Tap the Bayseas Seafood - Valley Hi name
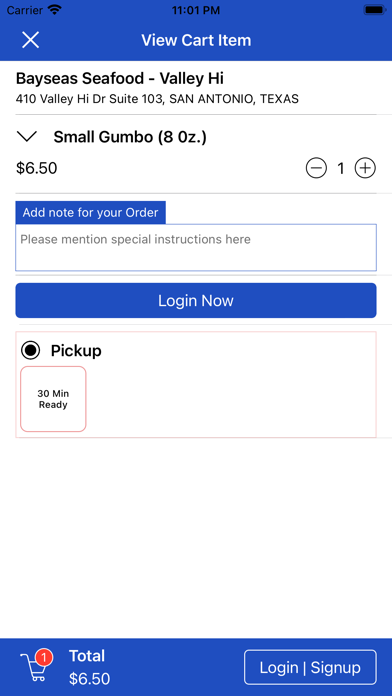 coord(120,79)
